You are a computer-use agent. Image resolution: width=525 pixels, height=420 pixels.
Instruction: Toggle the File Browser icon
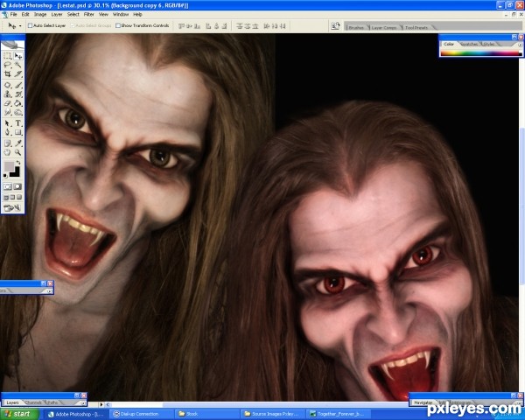[x=335, y=26]
